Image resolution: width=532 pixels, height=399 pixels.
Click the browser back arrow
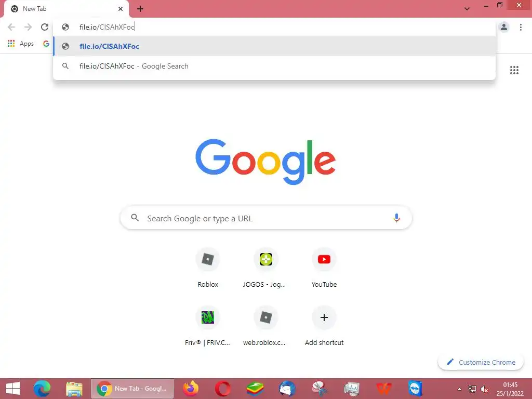(x=11, y=27)
